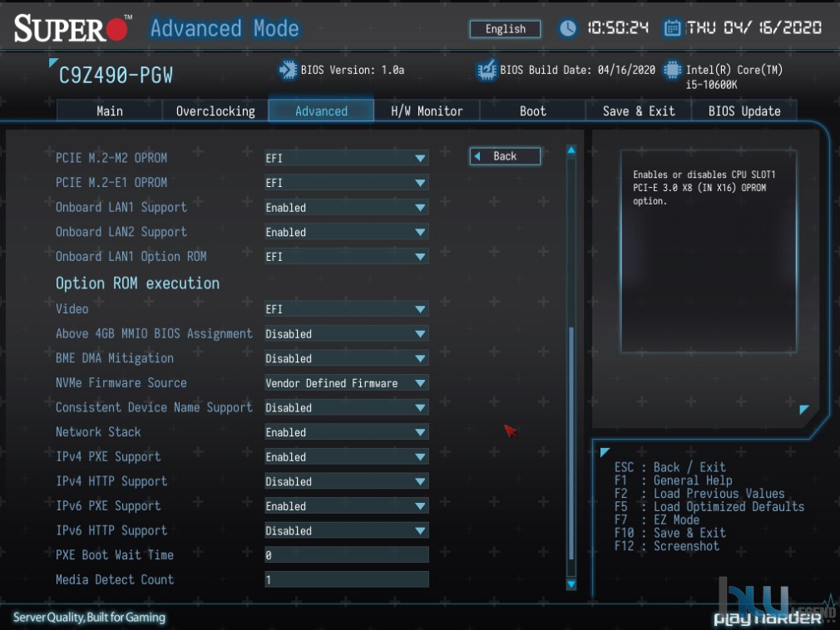The height and width of the screenshot is (630, 840).
Task: Expand the Network Stack dropdown
Action: pyautogui.click(x=347, y=432)
